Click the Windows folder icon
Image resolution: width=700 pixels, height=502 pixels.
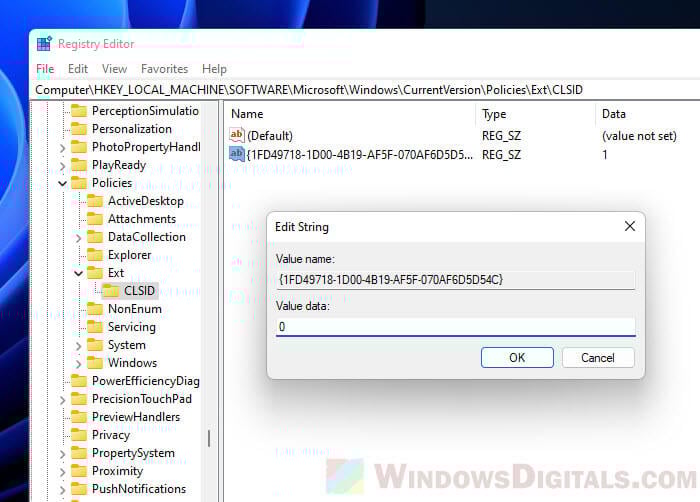pyautogui.click(x=95, y=363)
